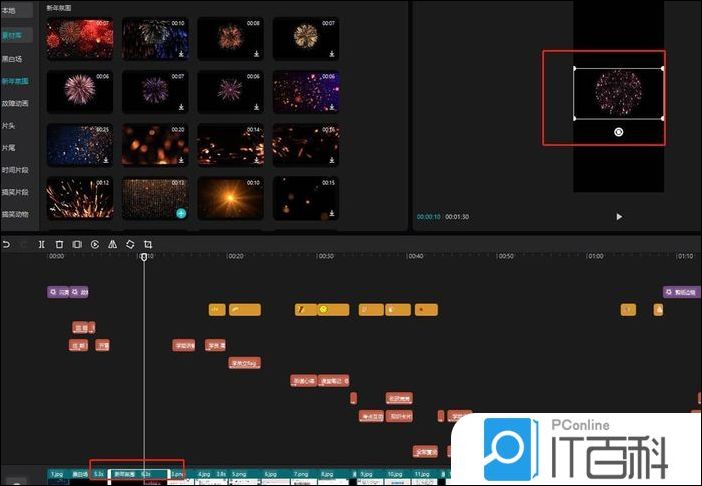Screen dimensions: 702x486
Task: Click the timeline playhead handle
Action: pos(144,257)
